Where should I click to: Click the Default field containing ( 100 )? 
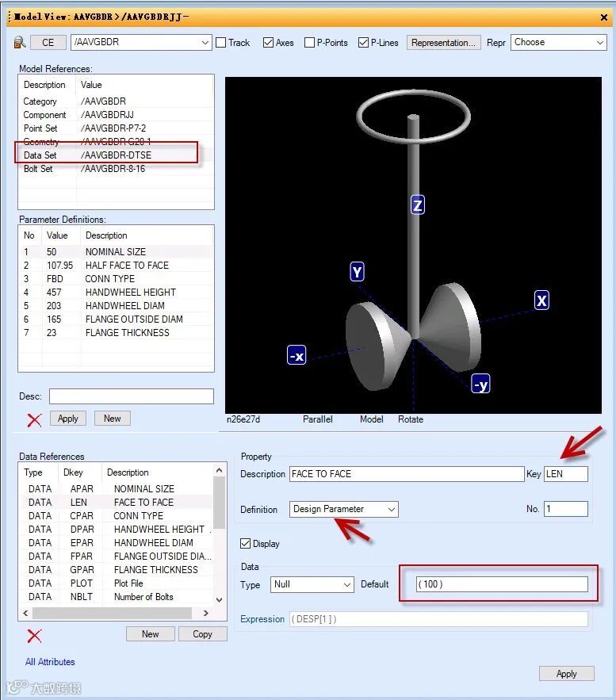(502, 584)
